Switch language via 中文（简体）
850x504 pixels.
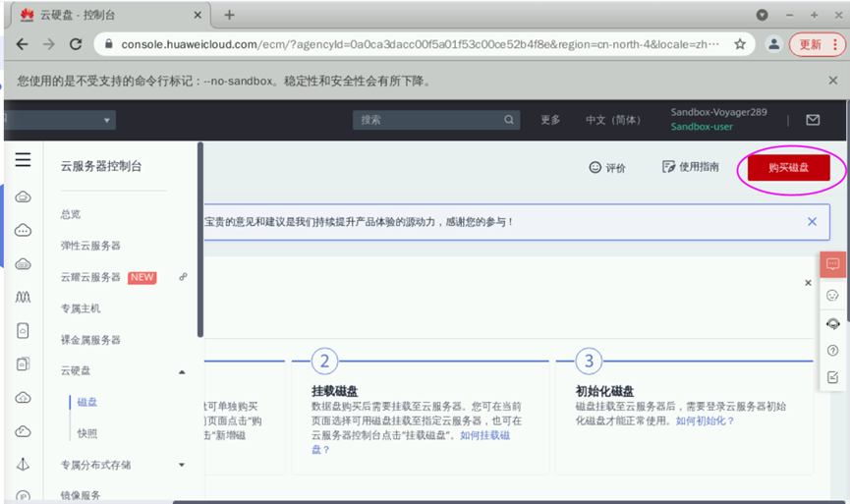(613, 120)
